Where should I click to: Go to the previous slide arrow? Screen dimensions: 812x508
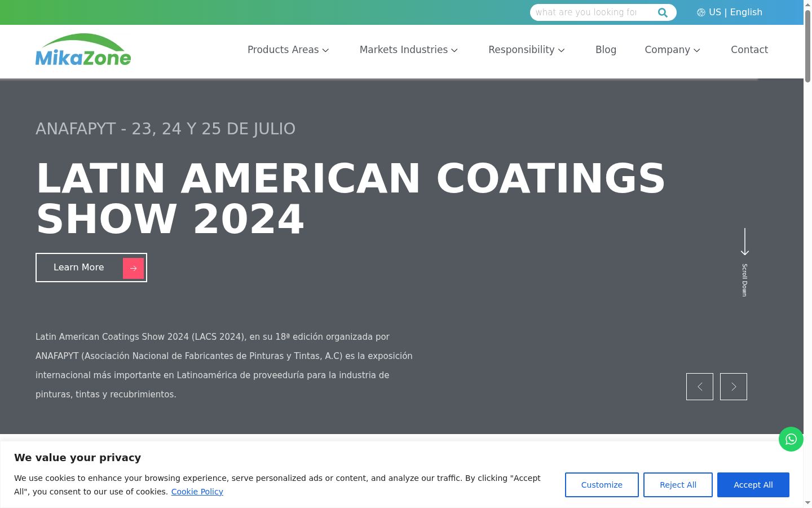pos(700,387)
